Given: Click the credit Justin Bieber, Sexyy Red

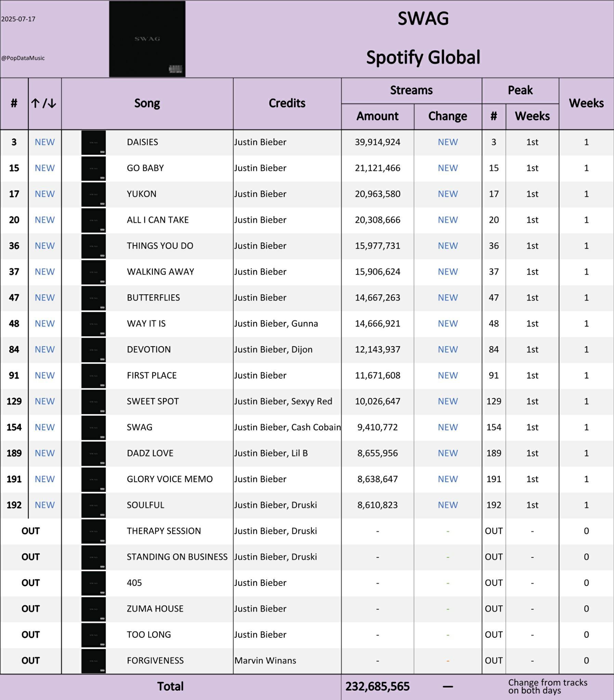Looking at the screenshot, I should point(283,402).
